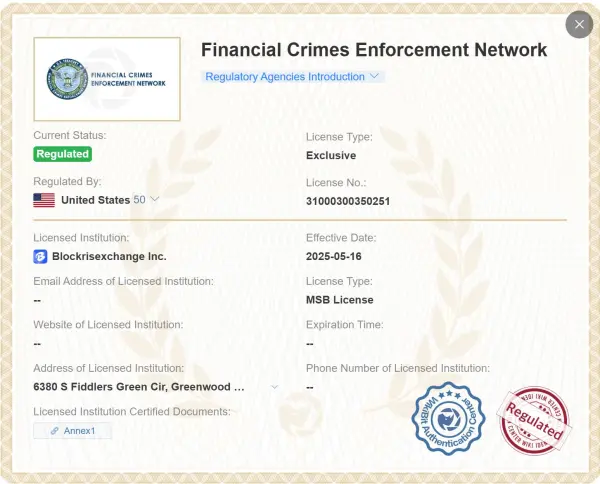Click the FinCEN seal logo image
The image size is (600, 484).
pos(67,79)
